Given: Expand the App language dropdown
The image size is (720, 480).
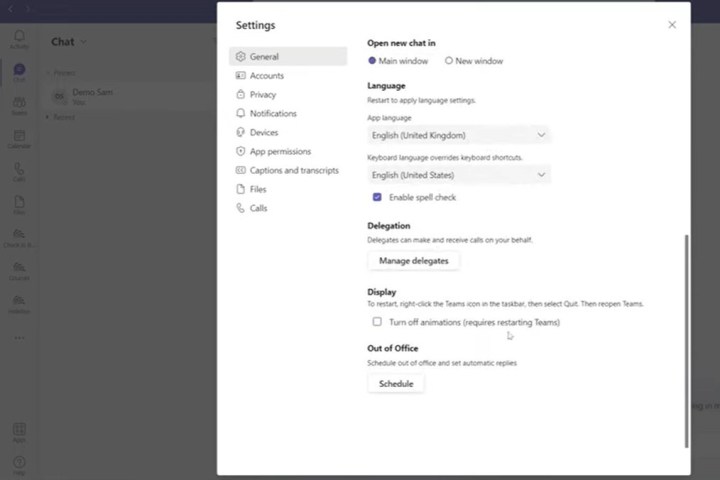Looking at the screenshot, I should pyautogui.click(x=458, y=135).
